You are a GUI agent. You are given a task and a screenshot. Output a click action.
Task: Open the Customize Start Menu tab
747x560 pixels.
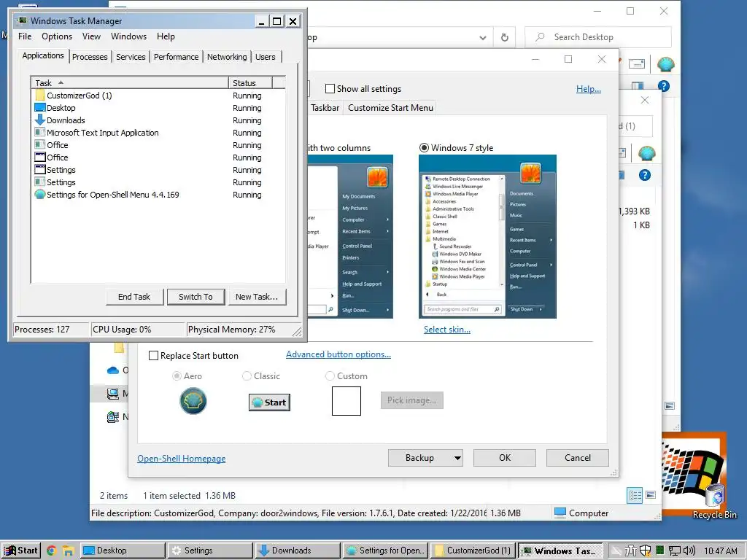[x=391, y=108]
